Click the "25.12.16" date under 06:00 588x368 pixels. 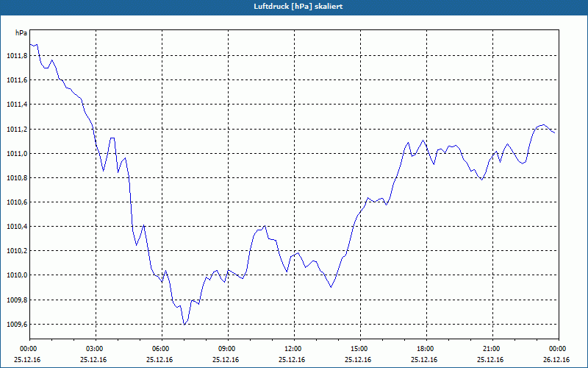tap(159, 360)
